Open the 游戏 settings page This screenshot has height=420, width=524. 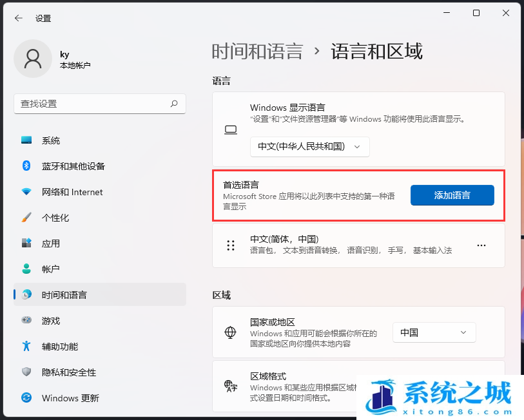[x=100, y=320]
